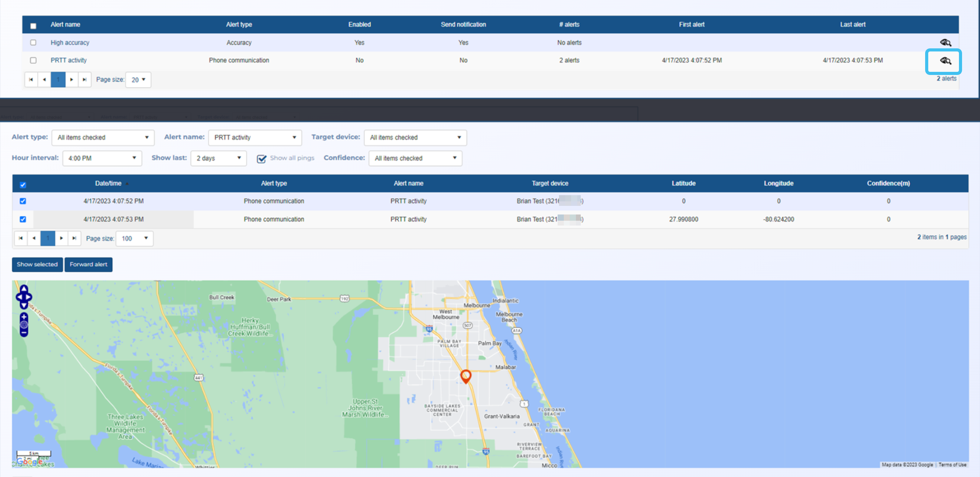980x477 pixels.
Task: Uncheck the Show all pings checkbox
Action: tap(261, 158)
